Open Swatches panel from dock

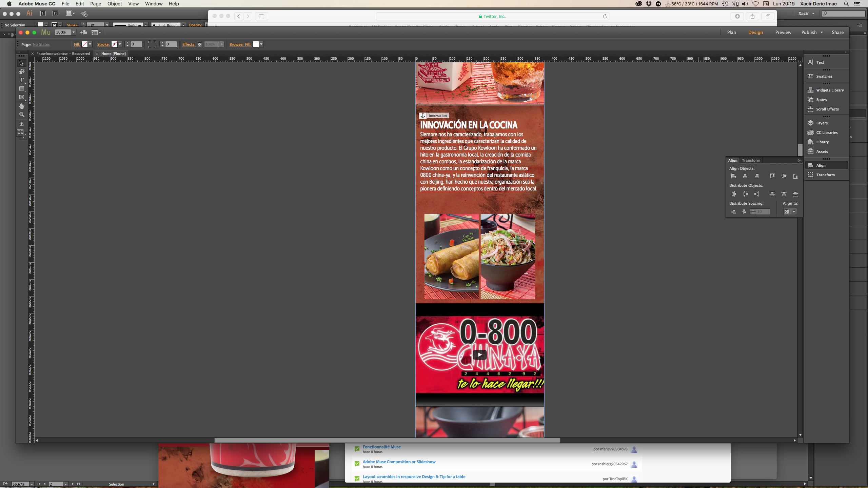click(x=827, y=76)
